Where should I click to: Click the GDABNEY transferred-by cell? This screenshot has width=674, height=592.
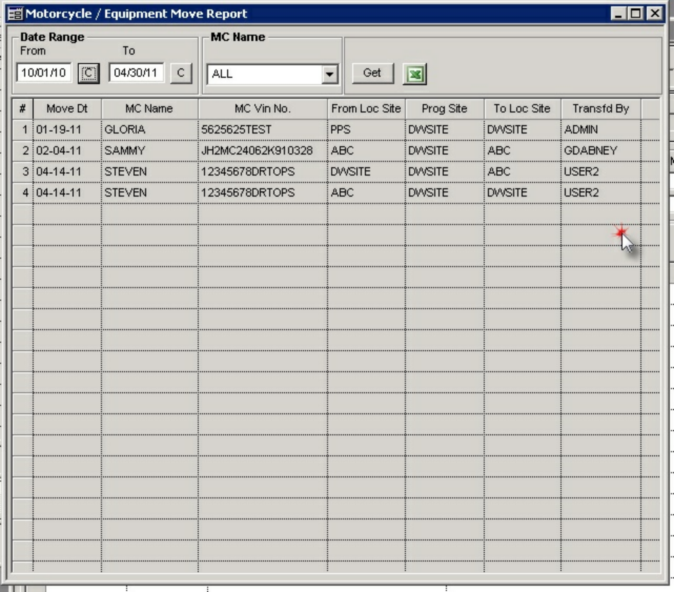[x=600, y=151]
